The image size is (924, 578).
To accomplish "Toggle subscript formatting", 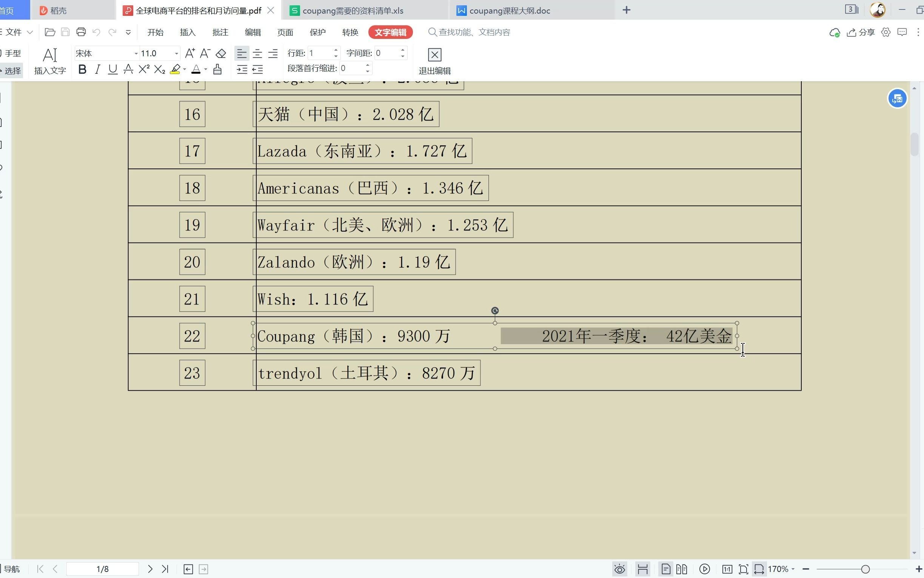I will click(160, 69).
